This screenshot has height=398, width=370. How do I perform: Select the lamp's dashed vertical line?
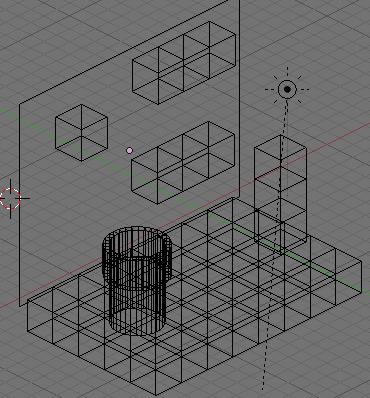[275, 245]
